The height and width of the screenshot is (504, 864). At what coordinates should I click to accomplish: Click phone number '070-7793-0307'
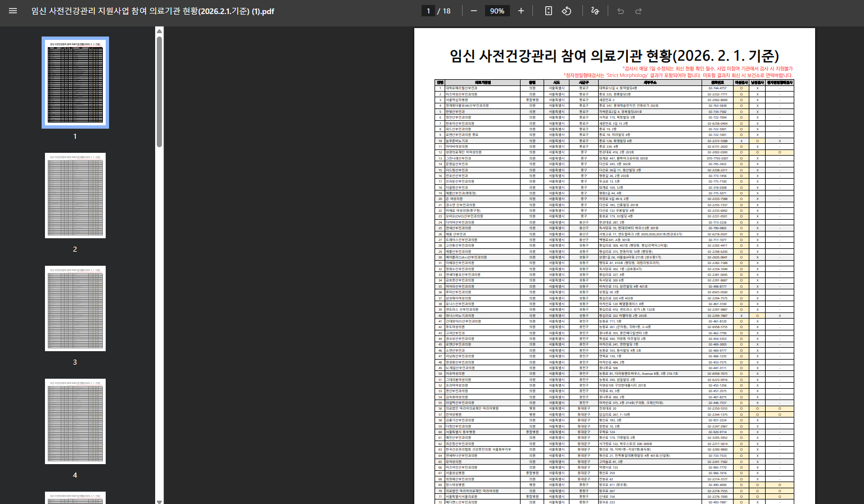tap(717, 158)
